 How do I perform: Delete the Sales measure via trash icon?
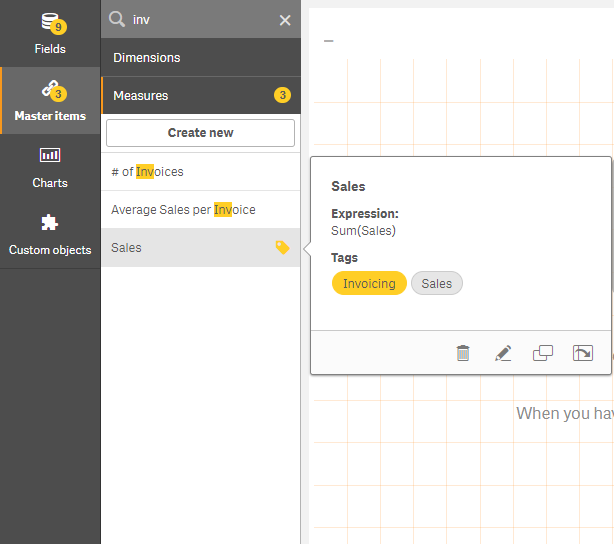(x=463, y=353)
